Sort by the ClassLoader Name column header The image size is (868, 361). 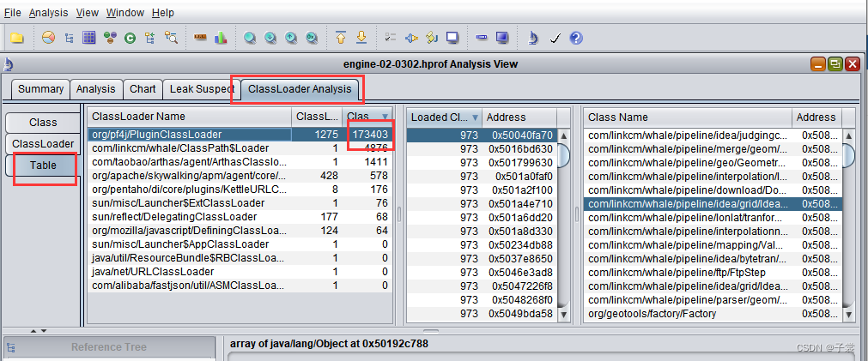tap(190, 117)
